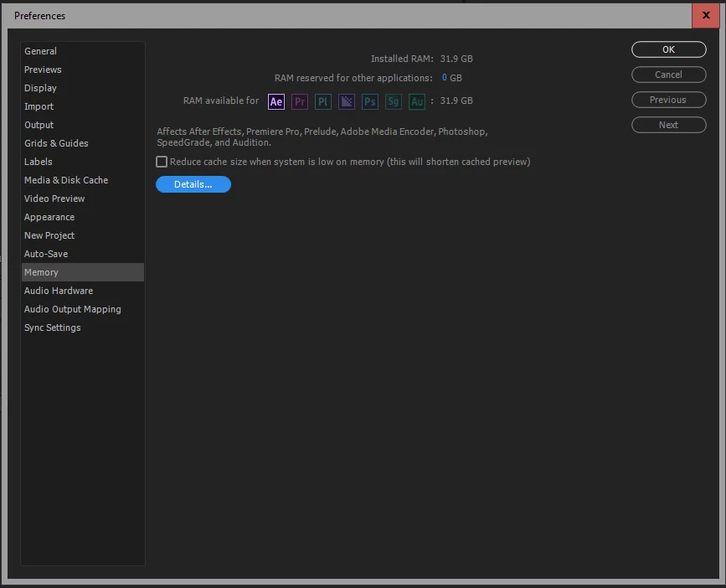The image size is (726, 588).
Task: Open Video Preview preferences
Action: click(x=83, y=199)
